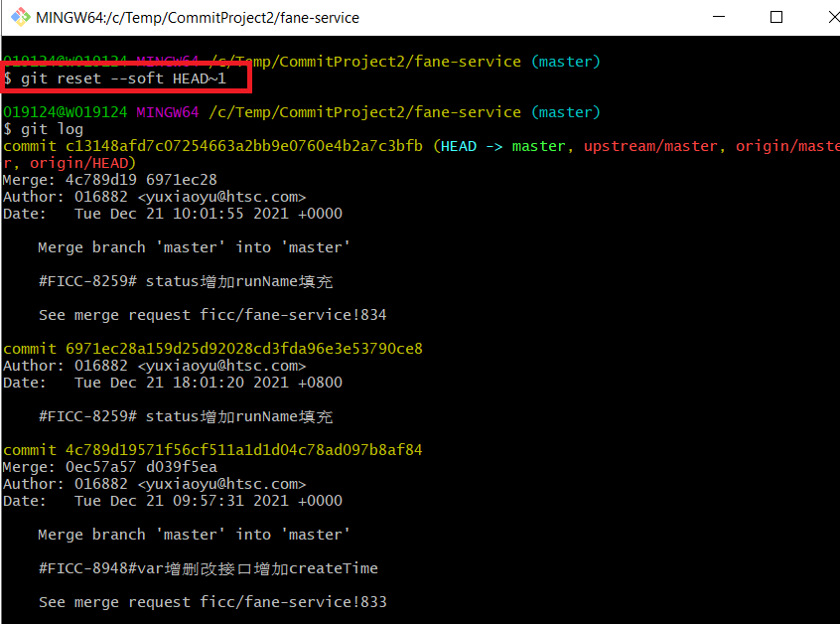Click the MINGW64 app icon in title bar
This screenshot has width=840, height=624.
19,16
